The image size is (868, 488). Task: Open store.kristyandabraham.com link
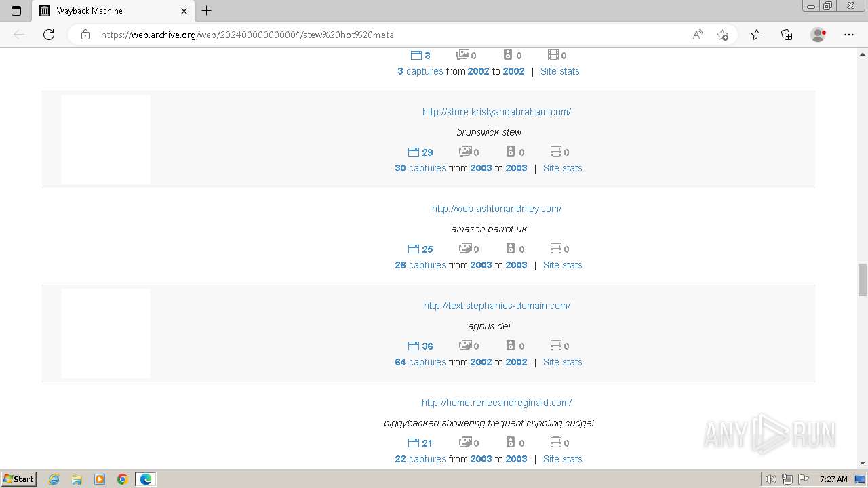[496, 112]
